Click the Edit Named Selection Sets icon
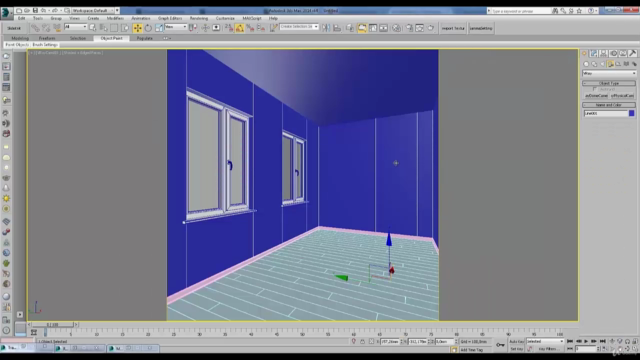 (273, 28)
